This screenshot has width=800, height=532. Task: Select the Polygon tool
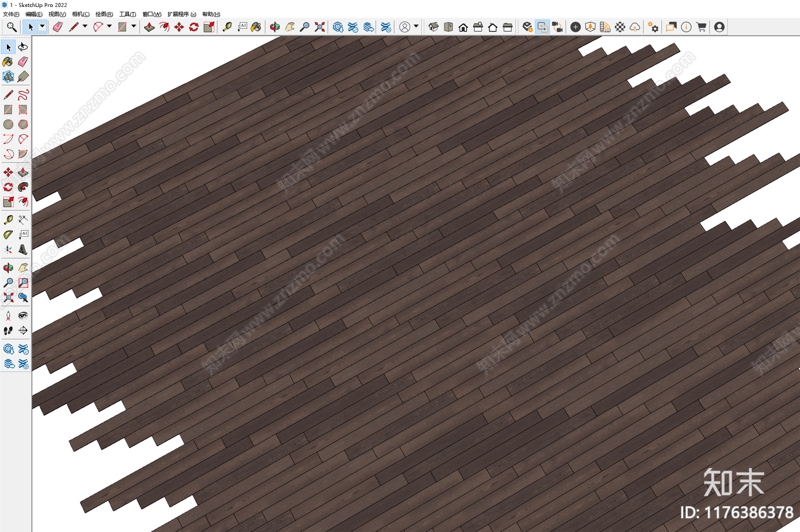coord(23,124)
